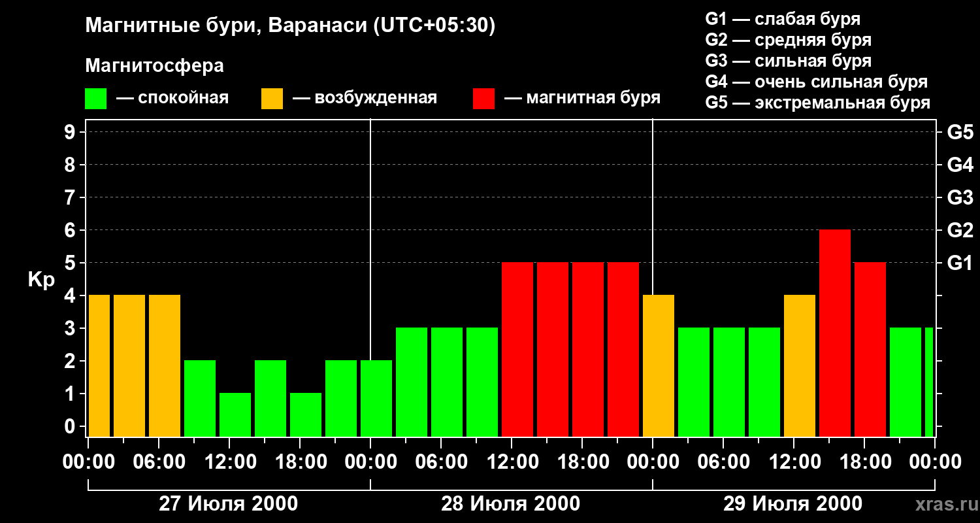Click the right-axis G5 tick label
The image size is (980, 523).
coord(960,132)
